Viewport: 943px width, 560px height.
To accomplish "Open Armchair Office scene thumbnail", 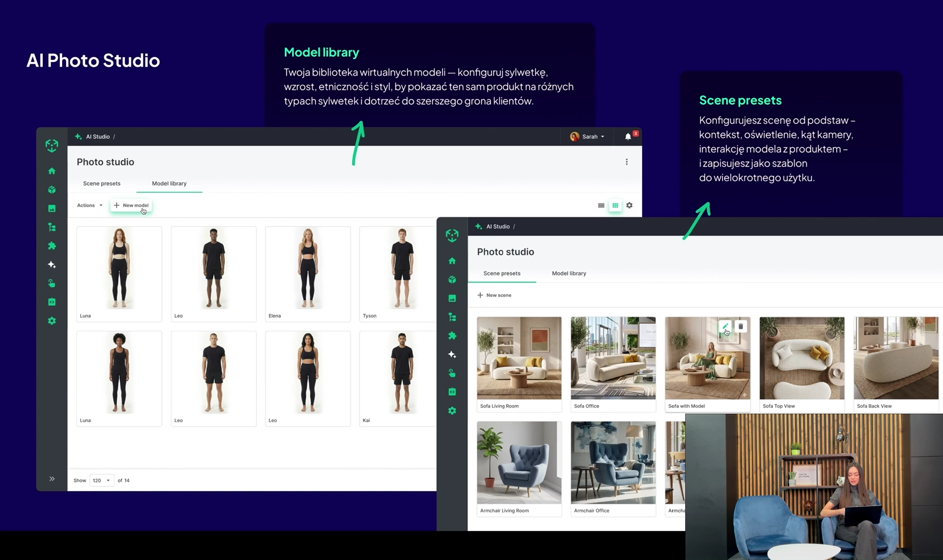I will point(613,463).
